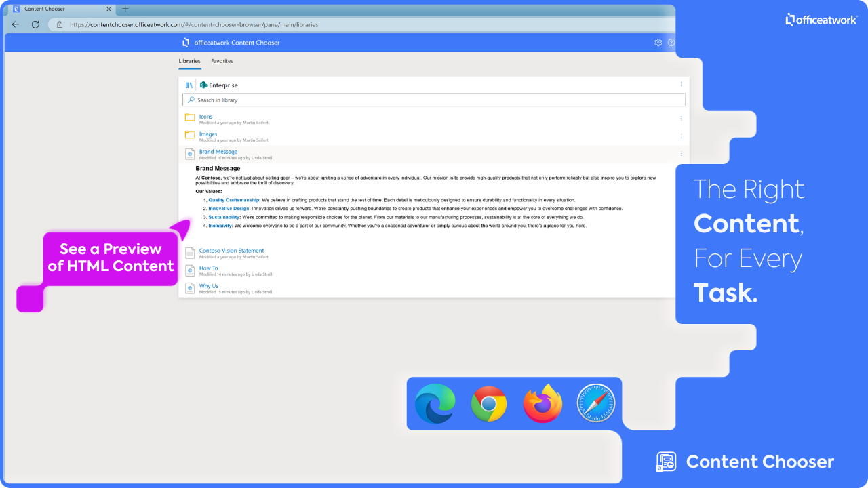Focus the Search in library field

(x=434, y=100)
